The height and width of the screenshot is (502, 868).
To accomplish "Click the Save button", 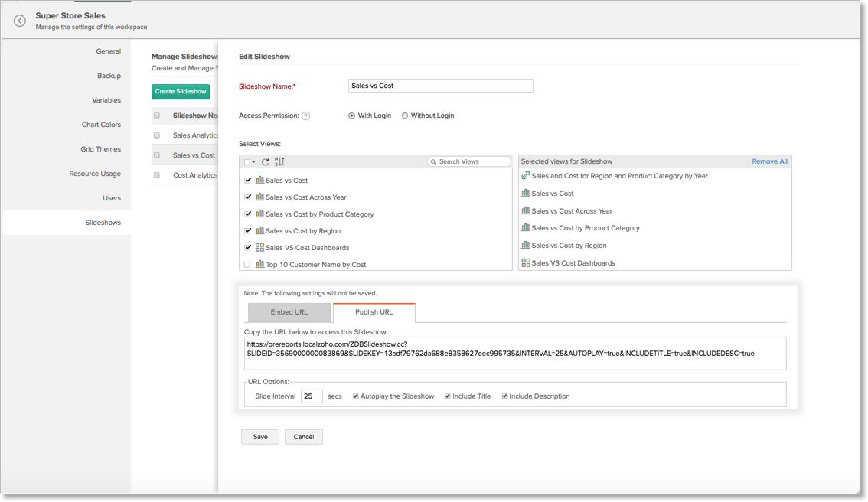I will point(260,437).
